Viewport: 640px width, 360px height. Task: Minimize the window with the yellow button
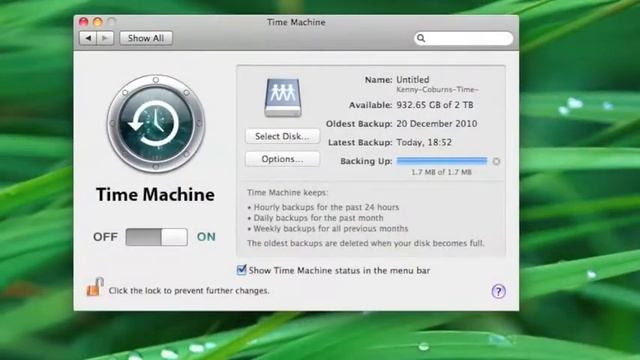tap(98, 22)
